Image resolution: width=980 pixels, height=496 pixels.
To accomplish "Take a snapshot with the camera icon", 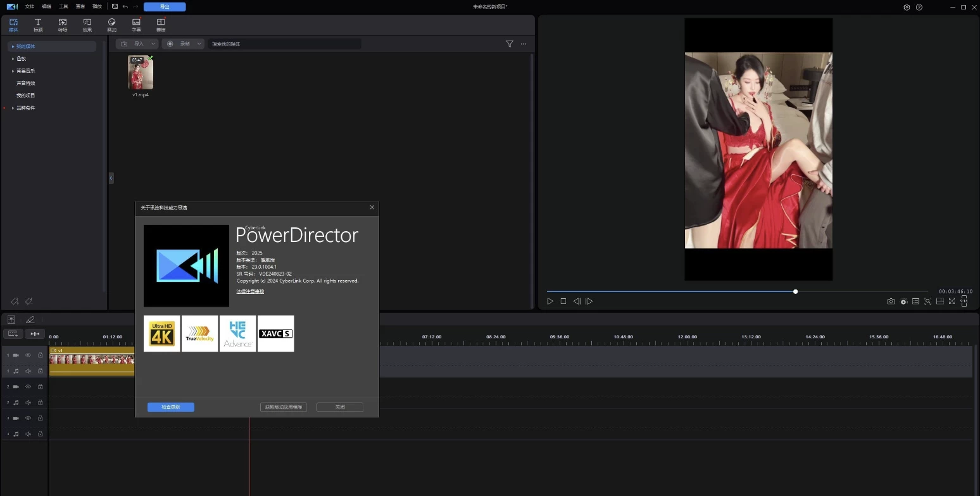I will [891, 302].
